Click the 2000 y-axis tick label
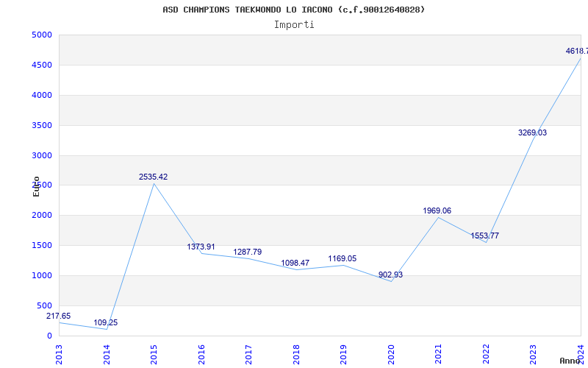Image resolution: width=588 pixels, height=368 pixels. click(42, 216)
